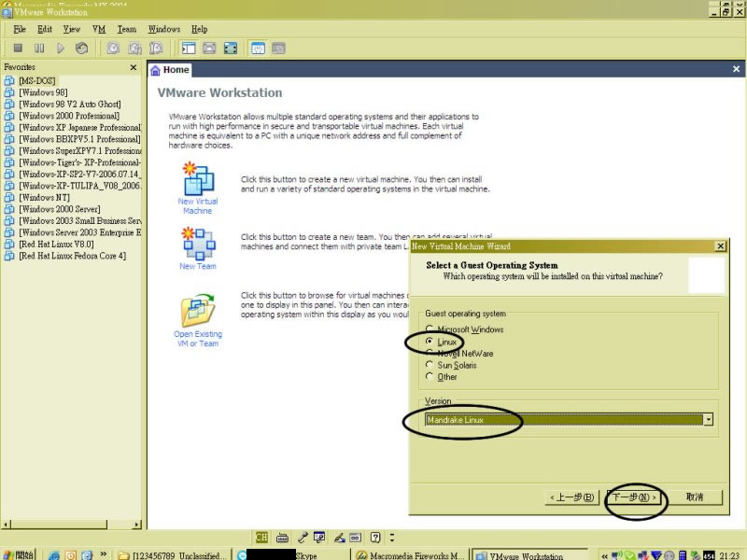
Task: Select [Windows NT] in Favorites
Action: pos(44,198)
